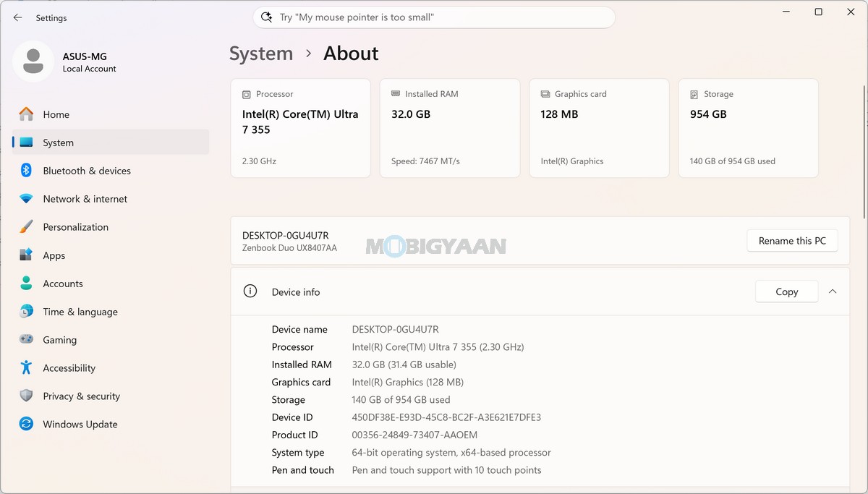Click the System breadcrumb link
The width and height of the screenshot is (868, 494).
point(261,54)
